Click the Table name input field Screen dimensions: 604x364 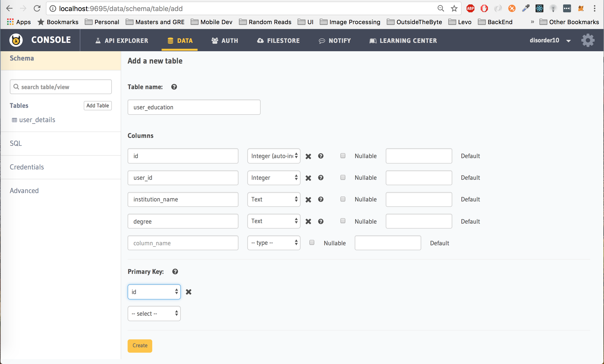point(194,107)
